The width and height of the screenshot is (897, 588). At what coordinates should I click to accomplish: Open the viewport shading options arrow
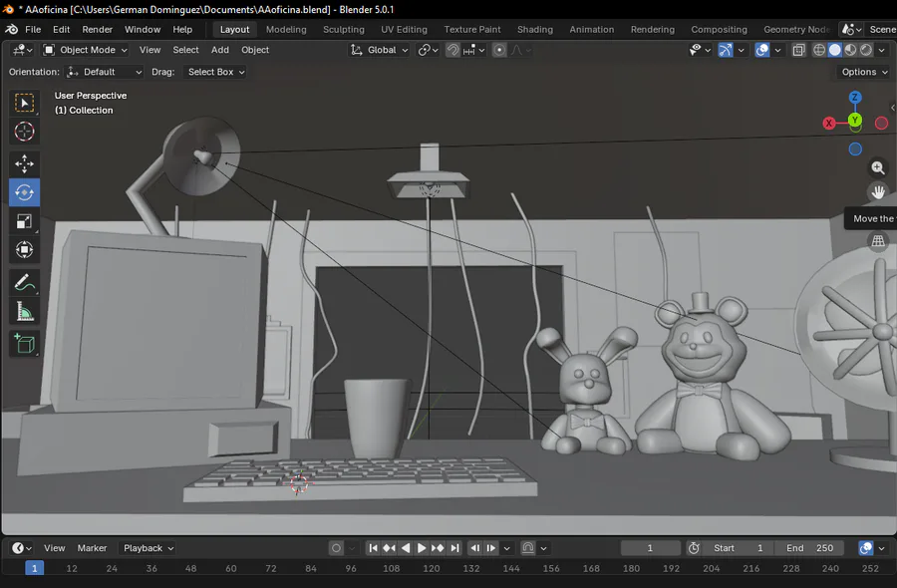coord(882,50)
